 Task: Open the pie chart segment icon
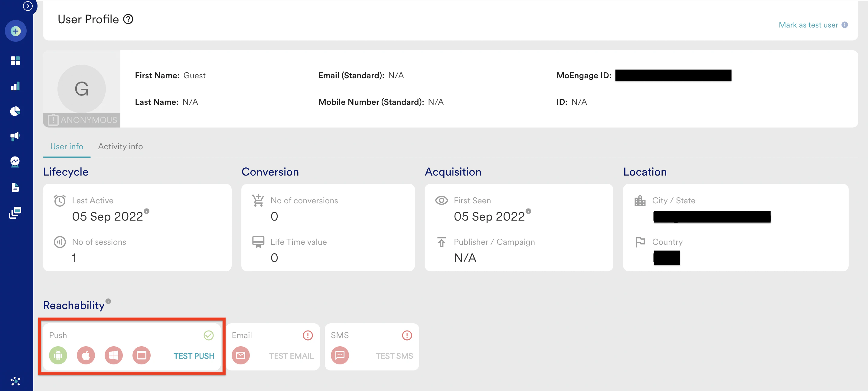15,111
